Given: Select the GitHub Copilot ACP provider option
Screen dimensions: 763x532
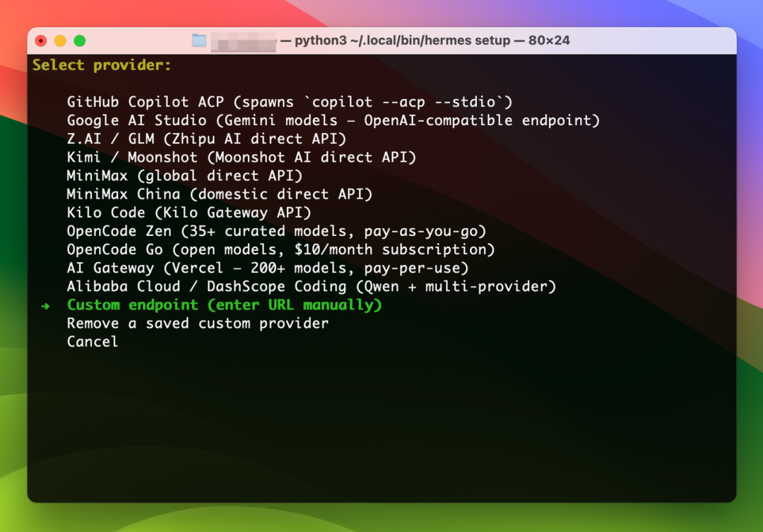Looking at the screenshot, I should click(x=290, y=102).
